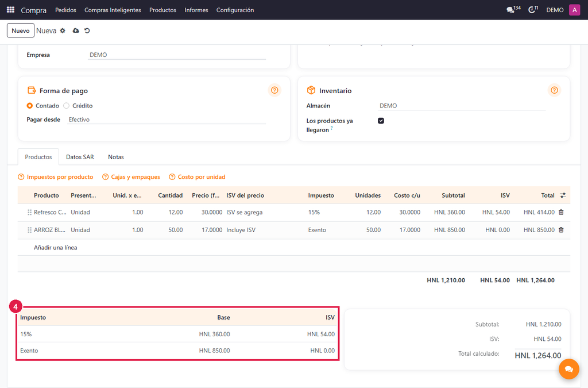Open the Configuración menu
The height and width of the screenshot is (388, 588).
click(x=235, y=10)
